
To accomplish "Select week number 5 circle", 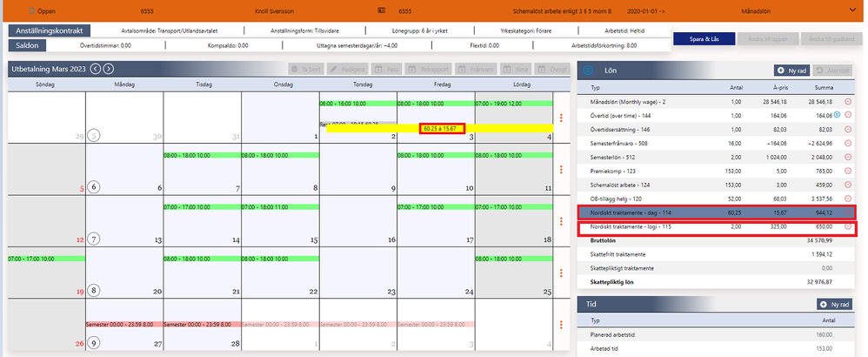I will [x=94, y=136].
